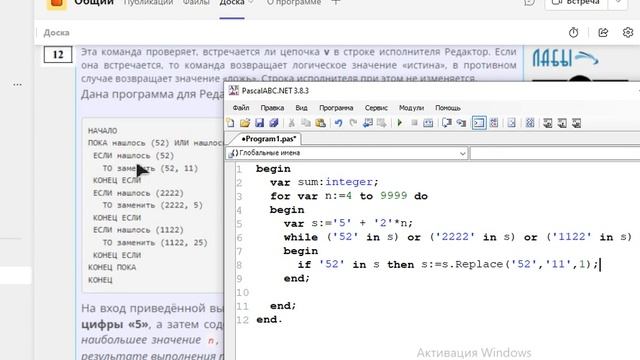640x360 pixels.
Task: Click the navigate forward icon
Action: click(x=382, y=123)
